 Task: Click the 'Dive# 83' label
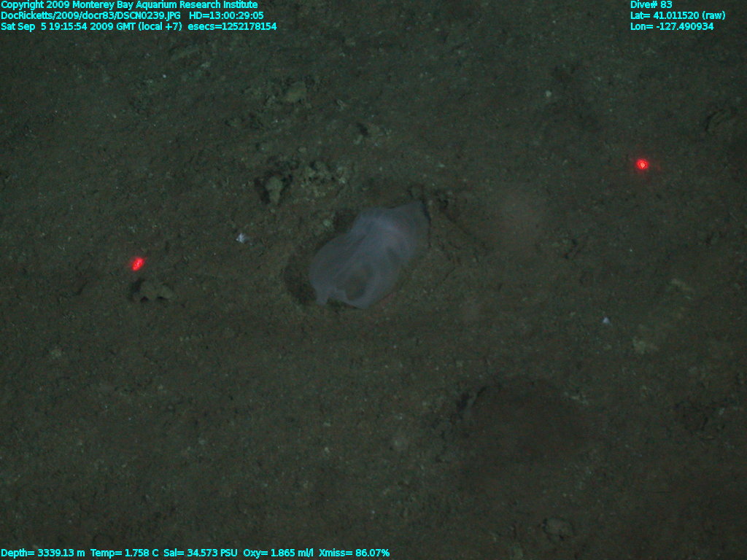[651, 5]
